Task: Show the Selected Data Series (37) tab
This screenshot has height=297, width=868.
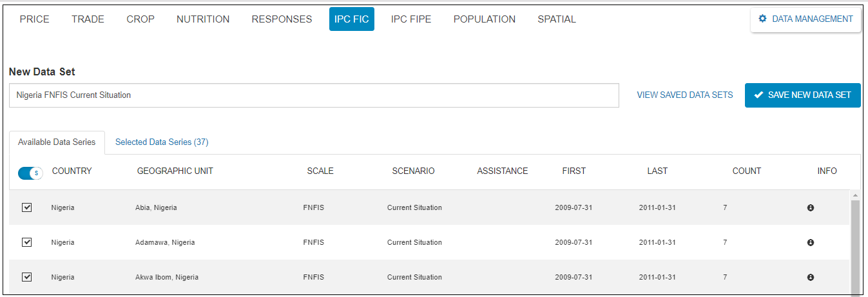Action: pyautogui.click(x=162, y=142)
